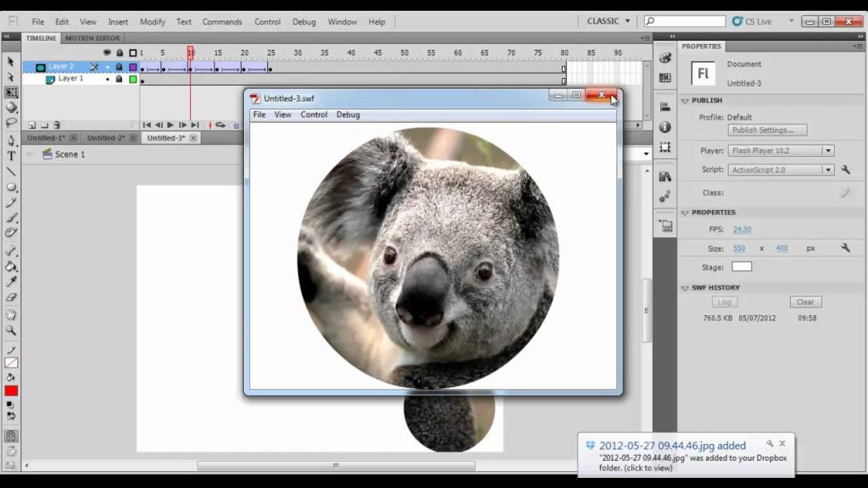Toggle loop playback button in timeline
This screenshot has width=868, height=488.
220,125
